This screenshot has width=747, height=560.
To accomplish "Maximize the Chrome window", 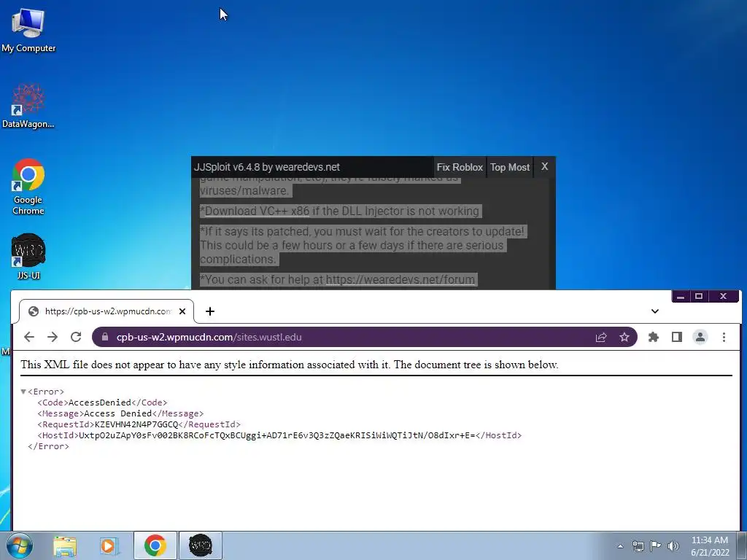I will 699,296.
